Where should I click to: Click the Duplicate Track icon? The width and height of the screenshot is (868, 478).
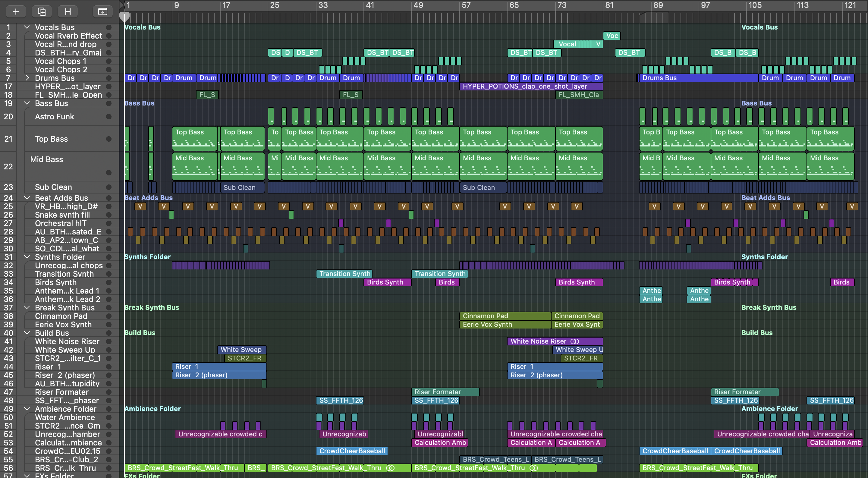[x=42, y=11]
